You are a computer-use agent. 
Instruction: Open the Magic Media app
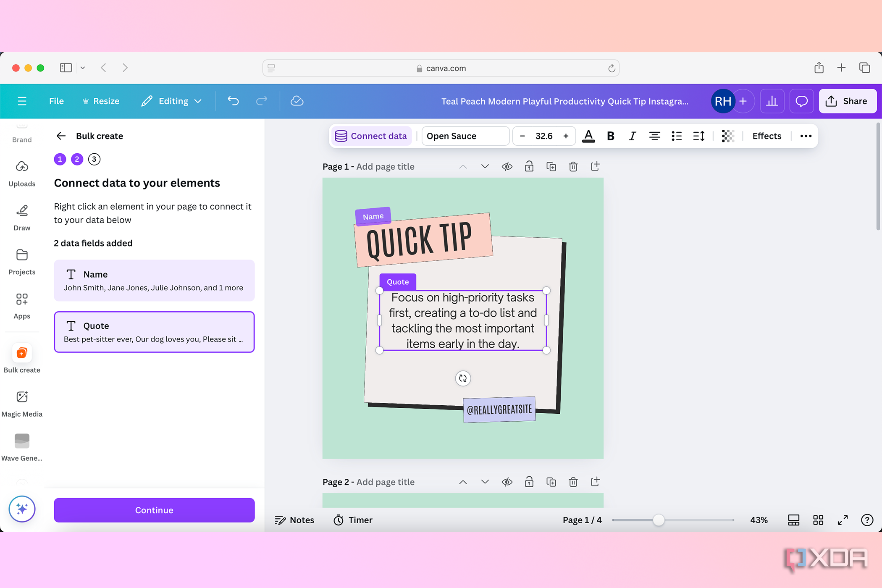coord(22,404)
